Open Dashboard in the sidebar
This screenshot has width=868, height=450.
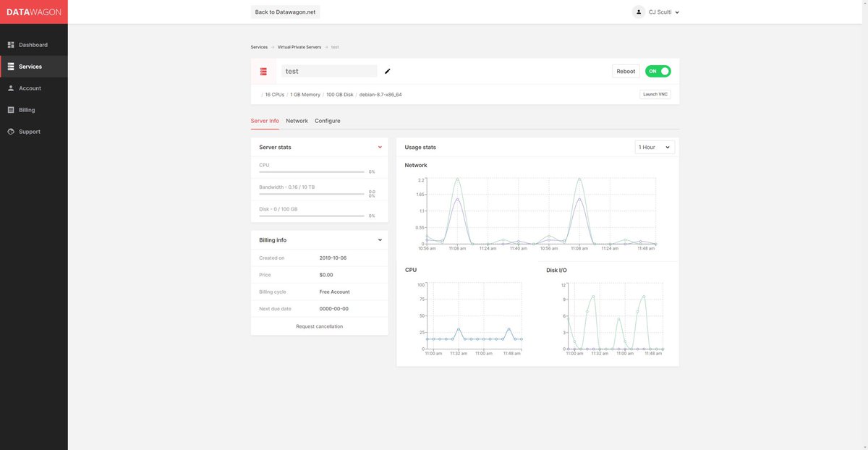tap(34, 45)
